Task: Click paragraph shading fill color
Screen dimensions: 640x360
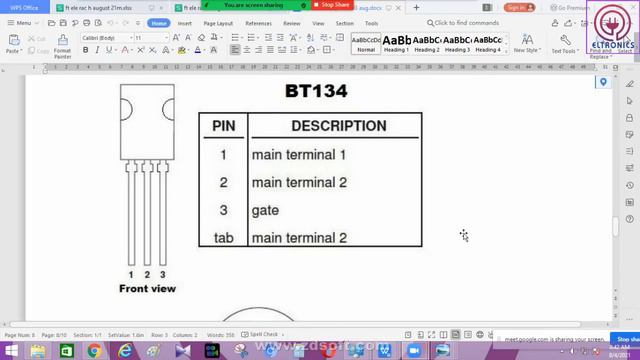Action: pos(311,50)
